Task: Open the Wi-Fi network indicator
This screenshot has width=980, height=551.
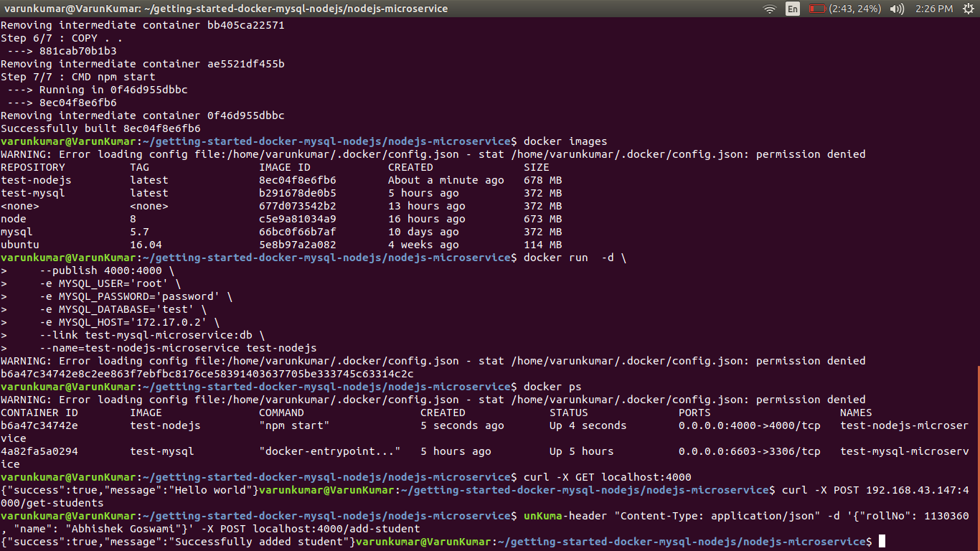Action: coord(770,9)
